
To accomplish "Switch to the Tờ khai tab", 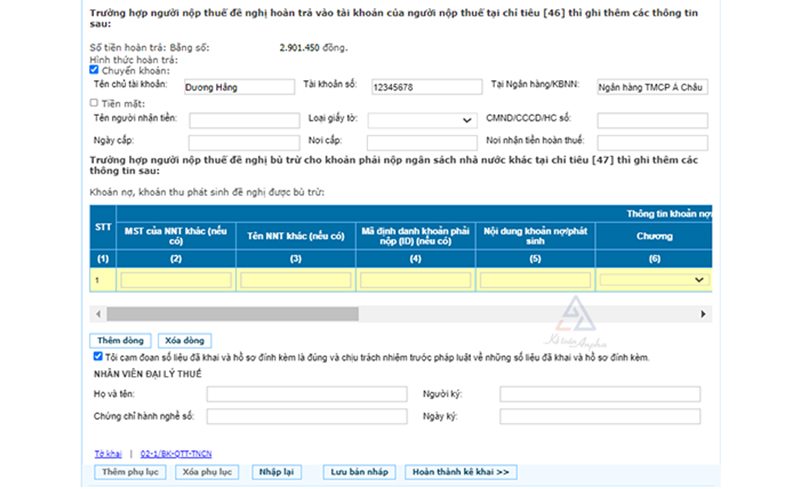I will click(x=106, y=453).
